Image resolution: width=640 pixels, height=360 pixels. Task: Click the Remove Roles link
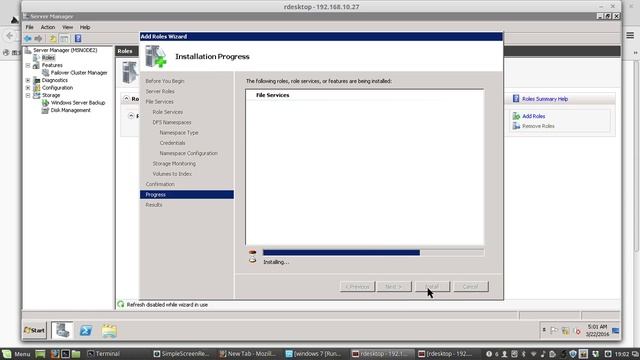click(x=538, y=126)
